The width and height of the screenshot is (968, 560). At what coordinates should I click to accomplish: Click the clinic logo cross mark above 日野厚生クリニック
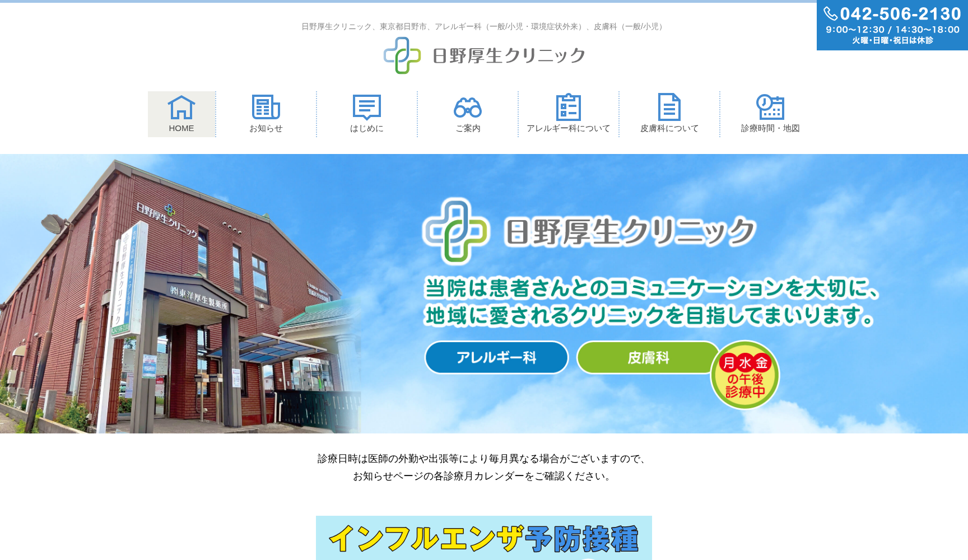coord(401,55)
